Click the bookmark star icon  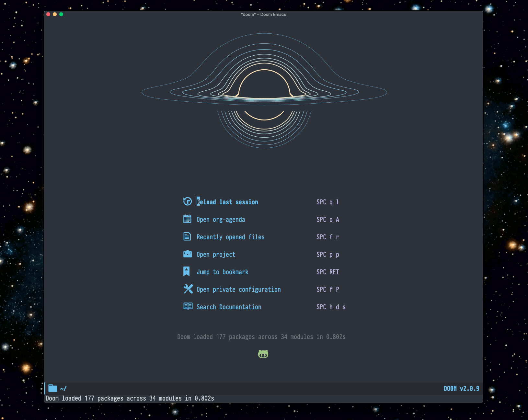click(187, 271)
